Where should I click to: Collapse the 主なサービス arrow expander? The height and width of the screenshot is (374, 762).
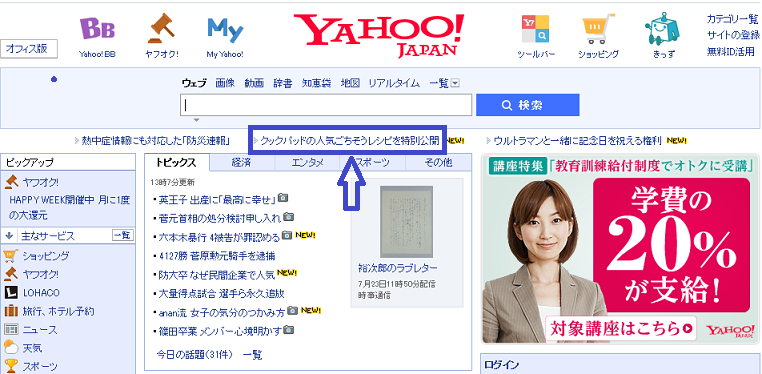[x=9, y=236]
